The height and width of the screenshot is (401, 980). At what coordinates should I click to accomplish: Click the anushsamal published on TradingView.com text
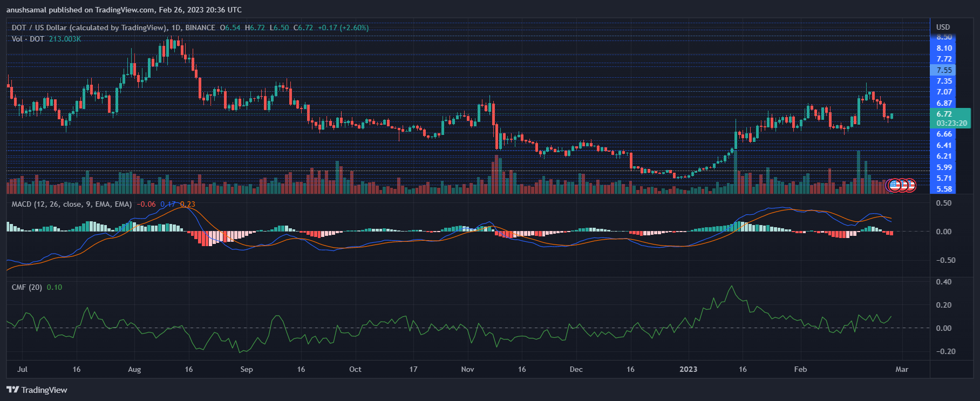[124, 10]
